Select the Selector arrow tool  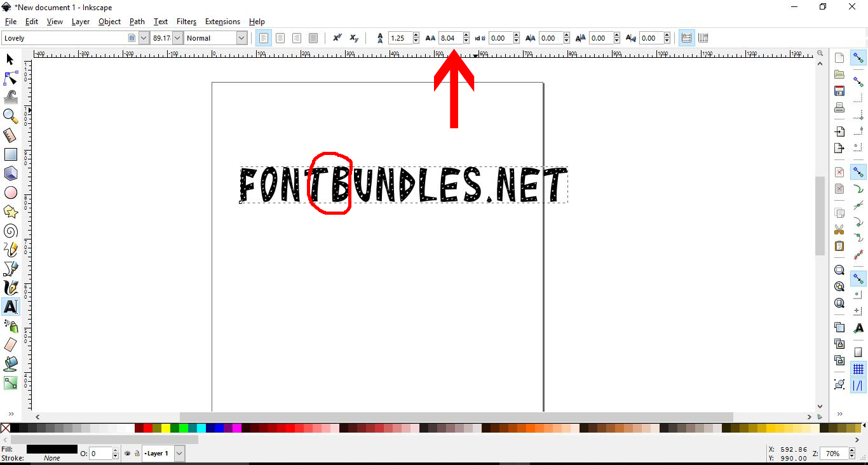(10, 59)
